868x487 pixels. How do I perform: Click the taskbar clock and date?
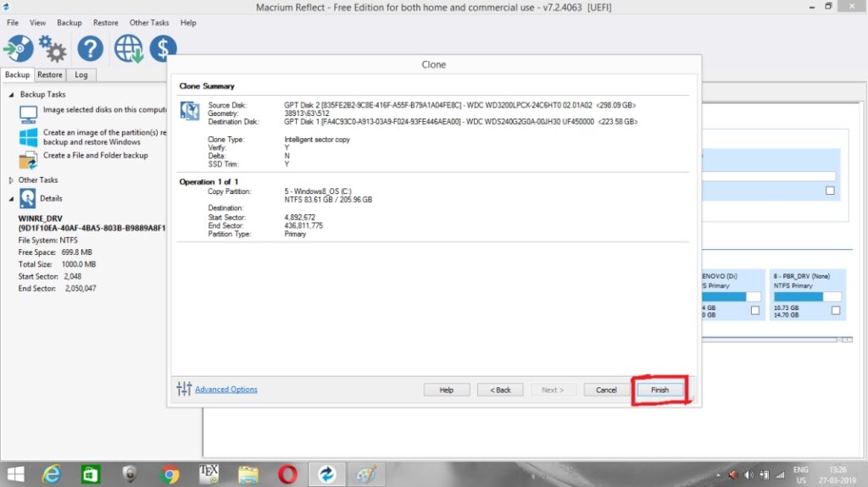click(x=837, y=475)
